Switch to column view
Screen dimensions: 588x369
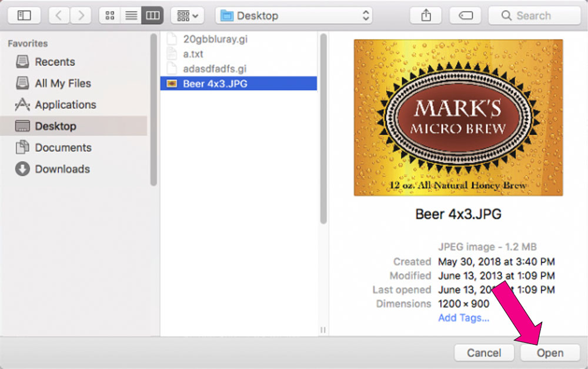[152, 15]
